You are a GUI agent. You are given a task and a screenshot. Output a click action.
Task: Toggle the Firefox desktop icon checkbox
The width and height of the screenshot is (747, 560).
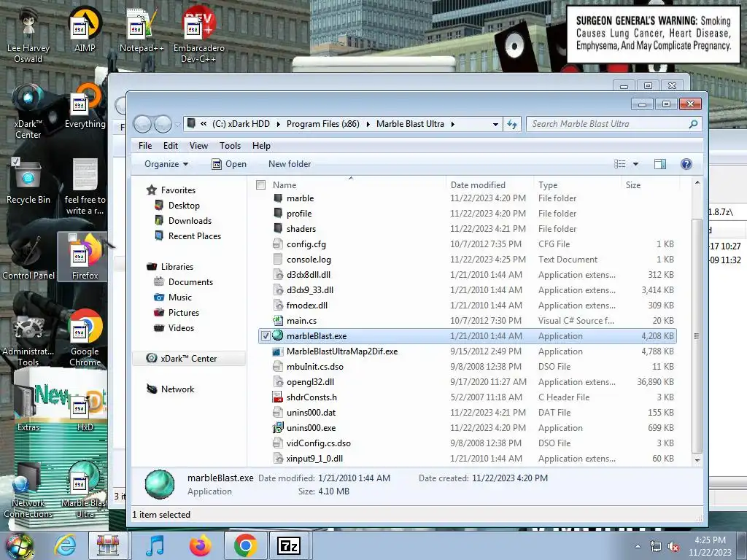72,237
